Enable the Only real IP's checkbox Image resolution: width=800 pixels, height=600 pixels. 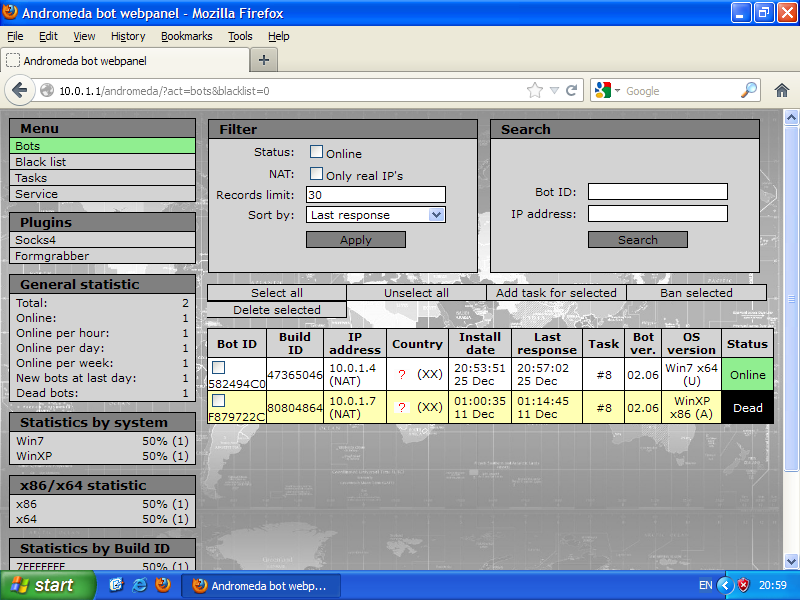316,174
